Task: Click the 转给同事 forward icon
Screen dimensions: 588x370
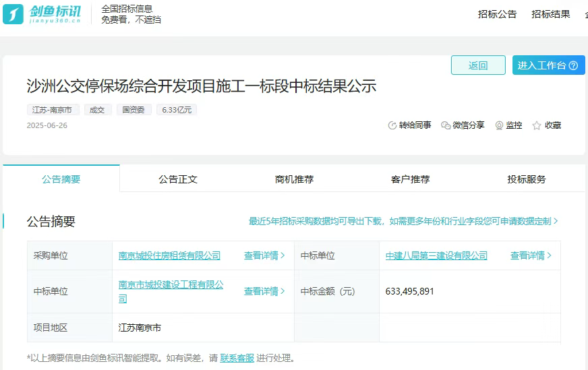Action: click(x=392, y=125)
